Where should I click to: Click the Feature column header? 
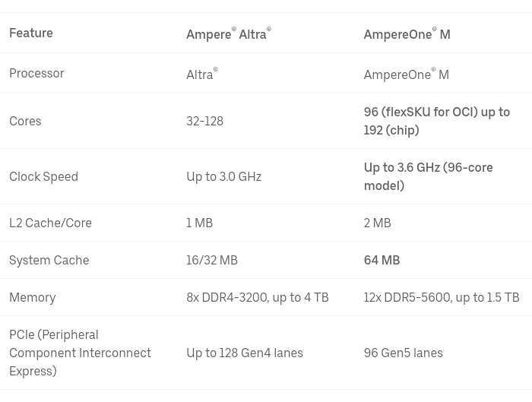(31, 33)
